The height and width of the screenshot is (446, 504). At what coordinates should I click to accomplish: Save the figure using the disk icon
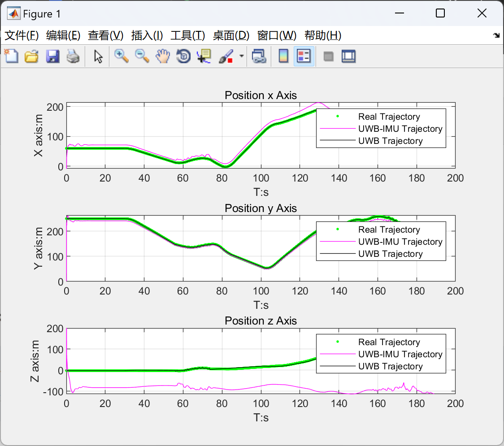52,56
